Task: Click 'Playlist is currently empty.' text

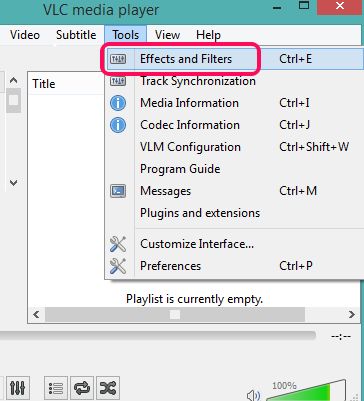Action: [194, 299]
